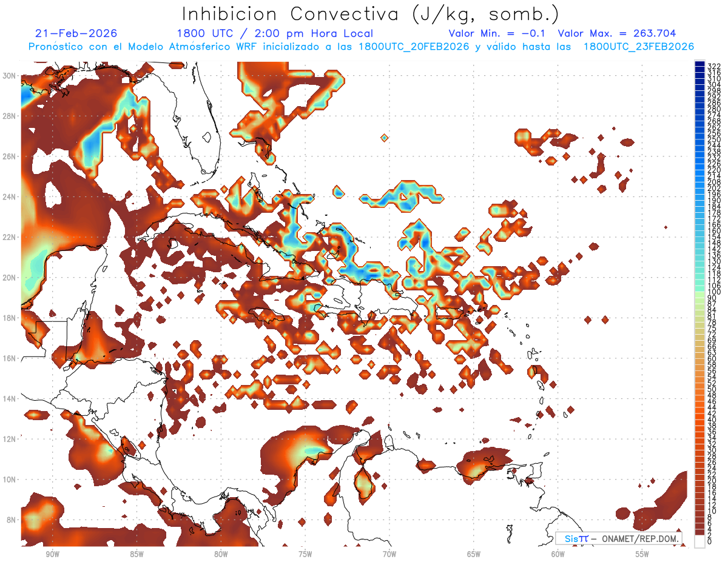Viewport: 728px width, 562px height.
Task: Click the 90W longitude label
Action: pyautogui.click(x=52, y=554)
